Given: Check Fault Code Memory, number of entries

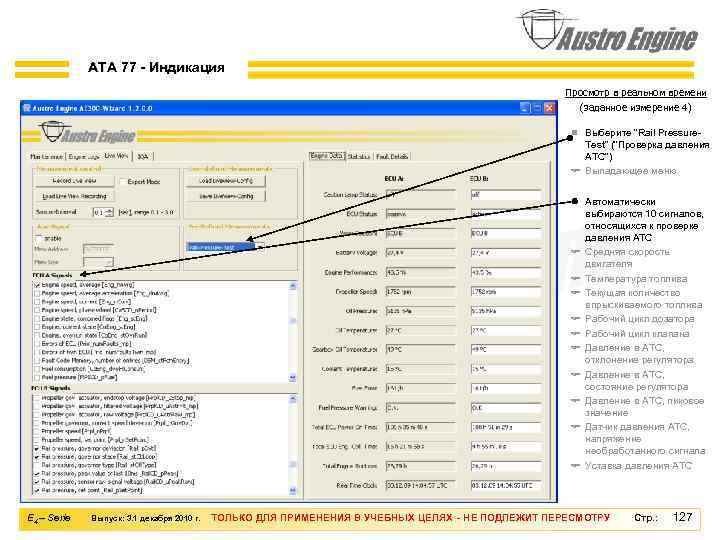Looking at the screenshot, I should click(37, 360).
